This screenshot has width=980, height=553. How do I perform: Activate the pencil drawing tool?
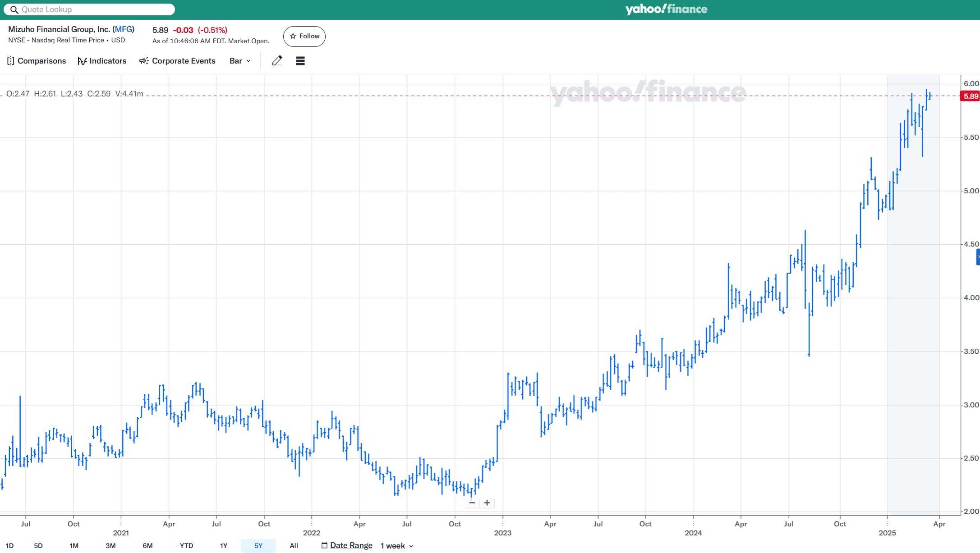(x=277, y=61)
